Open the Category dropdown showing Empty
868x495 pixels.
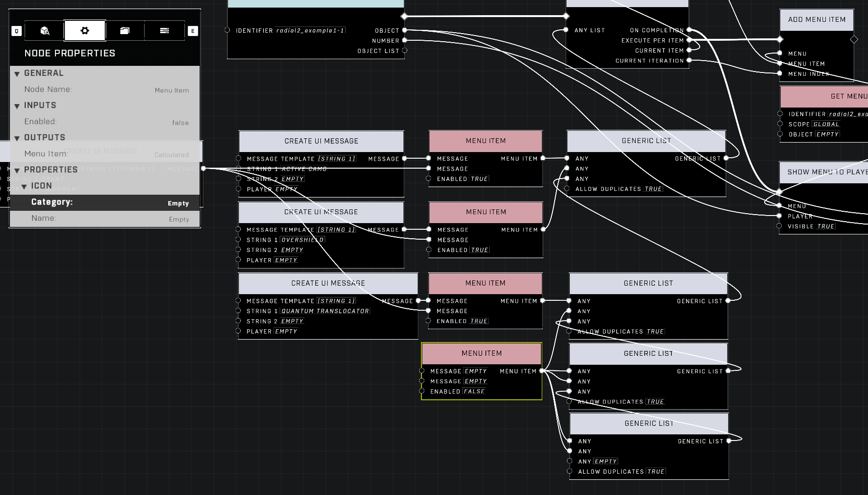(x=105, y=203)
